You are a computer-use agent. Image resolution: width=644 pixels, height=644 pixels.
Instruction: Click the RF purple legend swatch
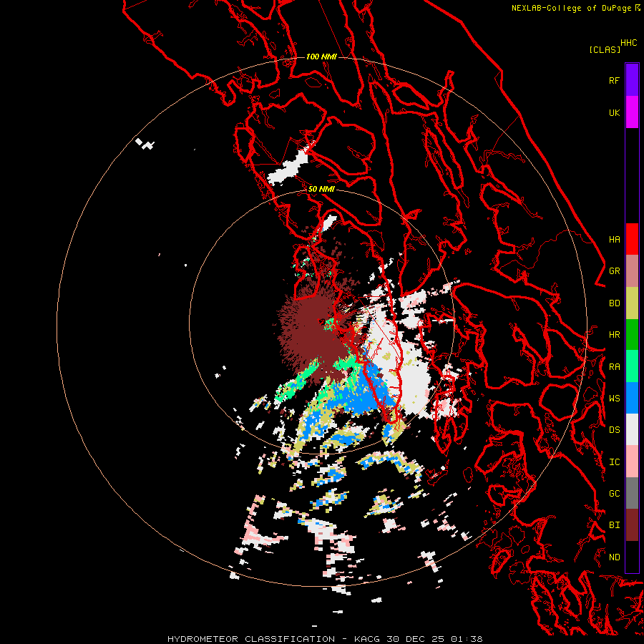(x=632, y=80)
